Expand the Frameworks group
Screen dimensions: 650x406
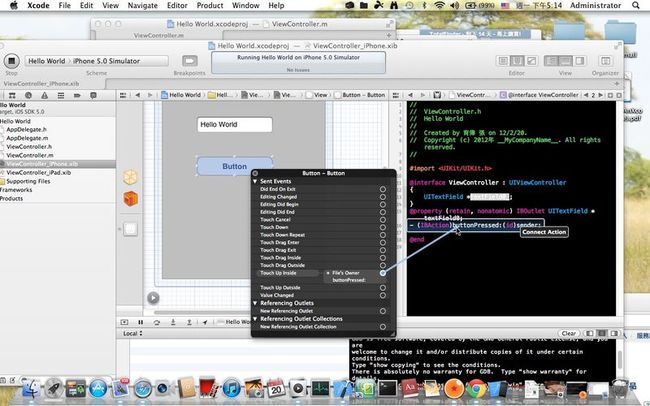[x=16, y=190]
